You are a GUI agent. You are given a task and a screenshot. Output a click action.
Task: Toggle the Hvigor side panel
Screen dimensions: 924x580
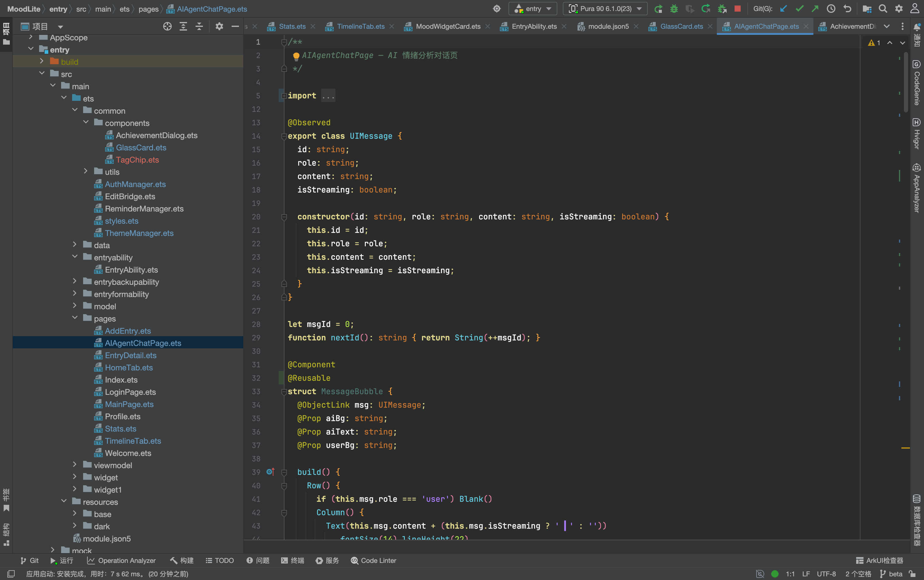[x=916, y=134]
